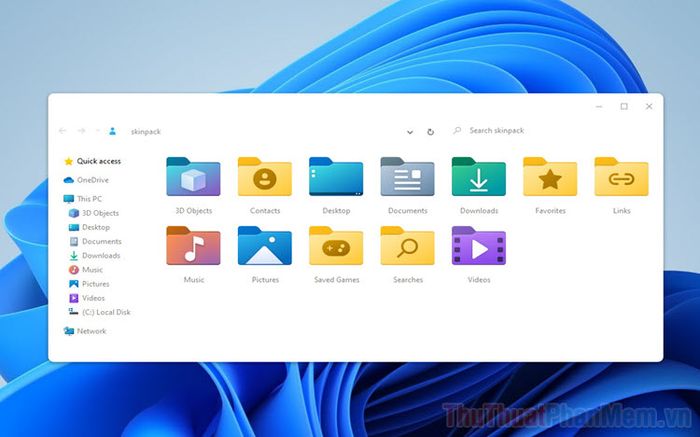Open the 3D Objects folder icon
The width and height of the screenshot is (700, 437).
[193, 177]
